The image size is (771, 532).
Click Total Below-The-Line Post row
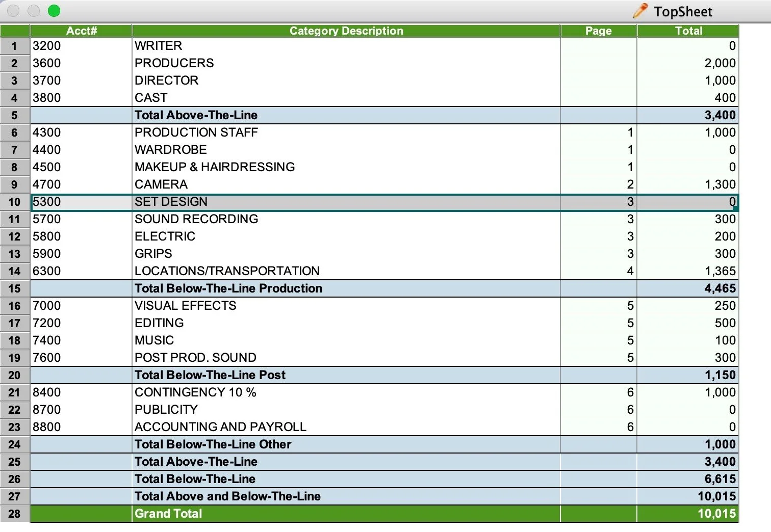pyautogui.click(x=384, y=375)
